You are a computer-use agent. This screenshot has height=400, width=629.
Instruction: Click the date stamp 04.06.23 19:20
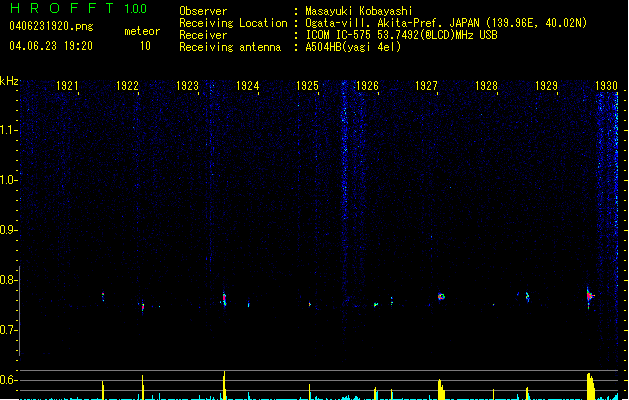pyautogui.click(x=51, y=46)
